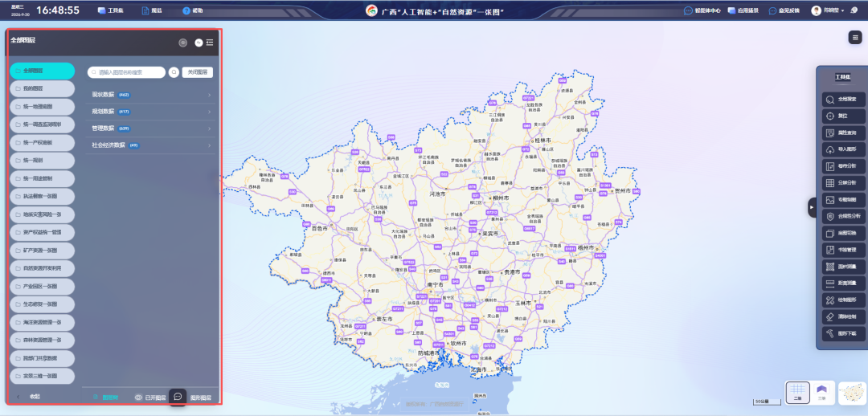This screenshot has height=416, width=868.
Task: Open 意见反馈 feedback in the top bar
Action: coord(784,10)
